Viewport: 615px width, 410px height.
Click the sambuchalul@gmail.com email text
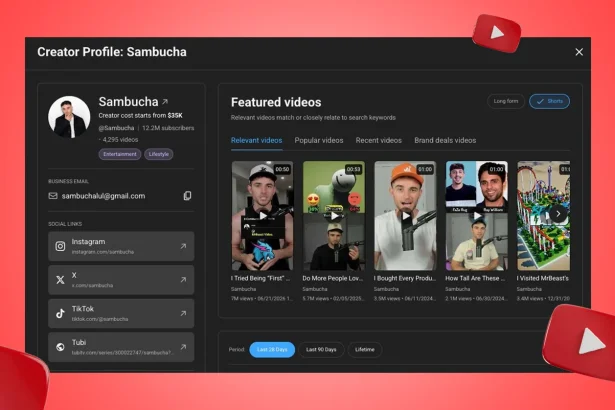click(103, 196)
